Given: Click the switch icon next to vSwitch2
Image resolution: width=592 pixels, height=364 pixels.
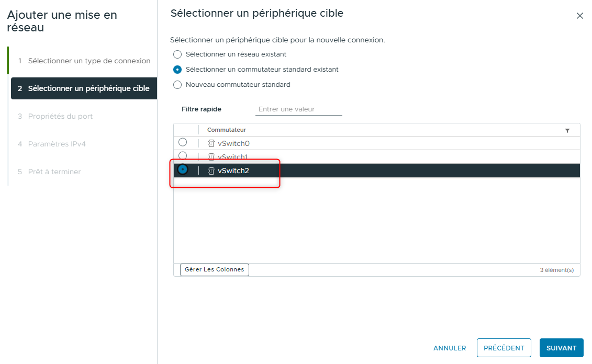Looking at the screenshot, I should [211, 170].
